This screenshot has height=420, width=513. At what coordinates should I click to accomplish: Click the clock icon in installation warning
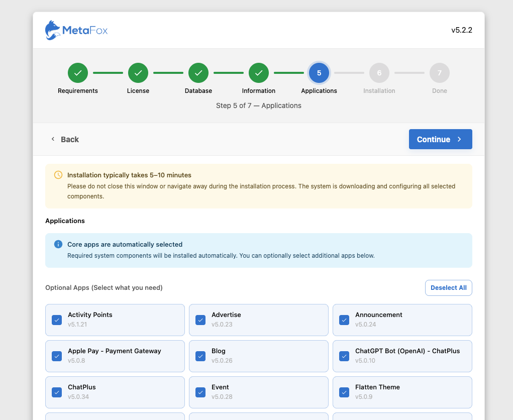click(x=58, y=175)
